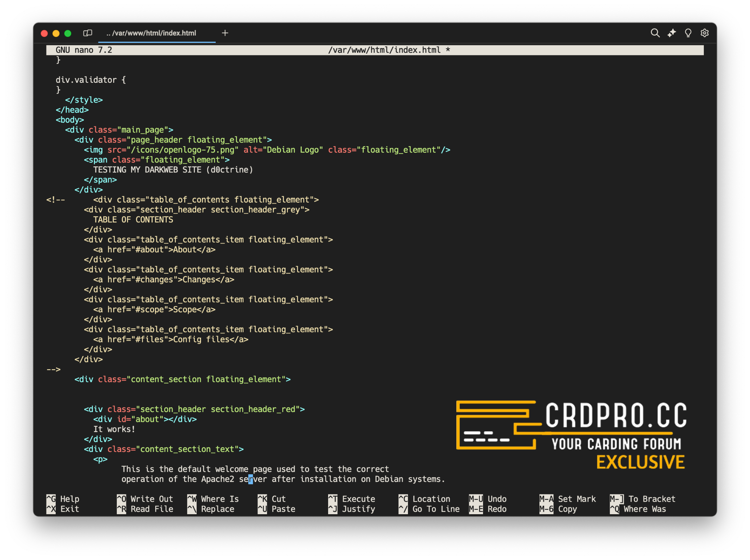Viewport: 750px width, 560px height.
Task: Click the ^X Exit shortcut
Action: coord(63,509)
